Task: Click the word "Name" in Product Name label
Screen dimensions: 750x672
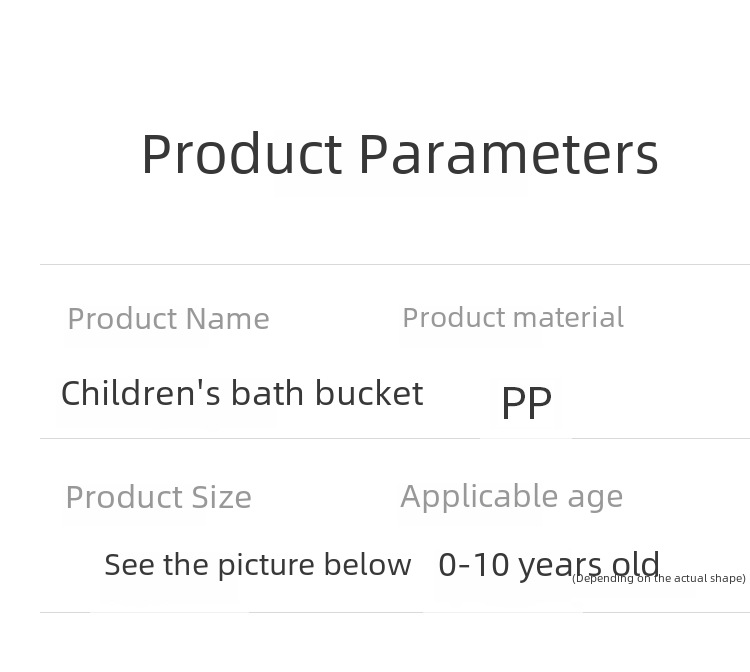Action: [x=228, y=318]
